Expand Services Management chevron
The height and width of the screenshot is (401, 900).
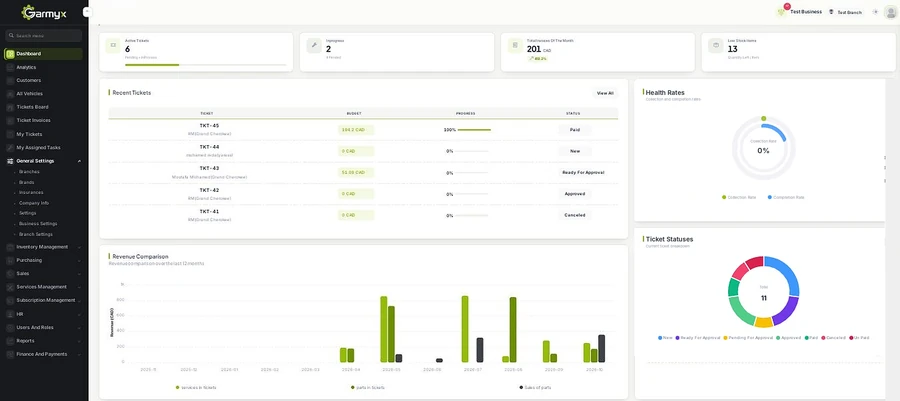[x=79, y=287]
